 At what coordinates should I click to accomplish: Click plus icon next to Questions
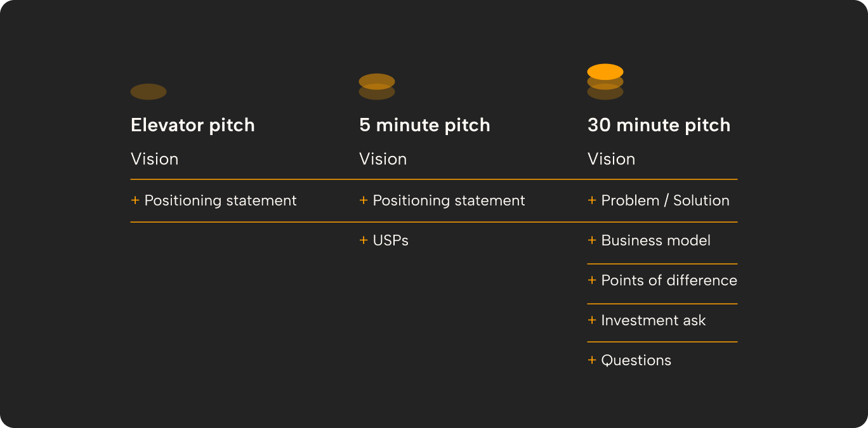pyautogui.click(x=592, y=360)
